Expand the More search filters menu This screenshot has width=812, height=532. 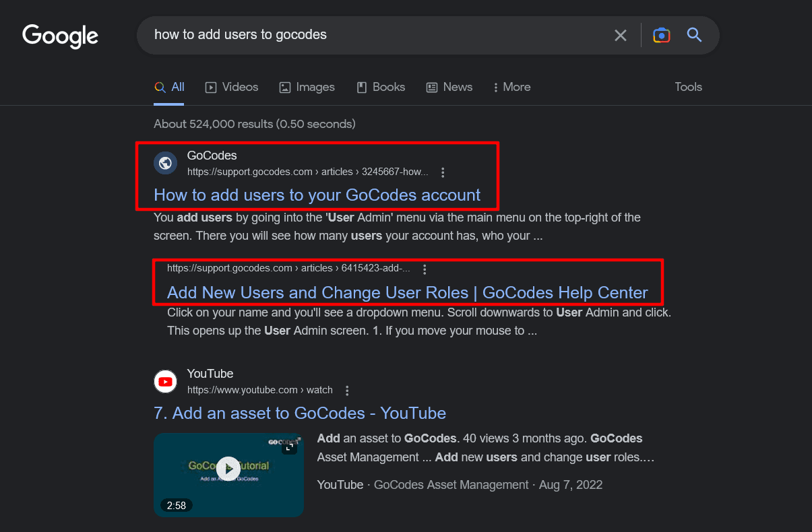point(511,87)
